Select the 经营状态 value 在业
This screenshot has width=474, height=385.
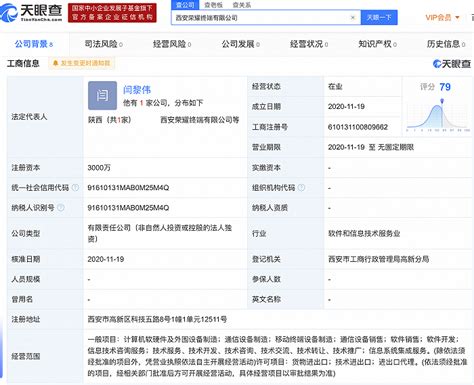point(335,87)
